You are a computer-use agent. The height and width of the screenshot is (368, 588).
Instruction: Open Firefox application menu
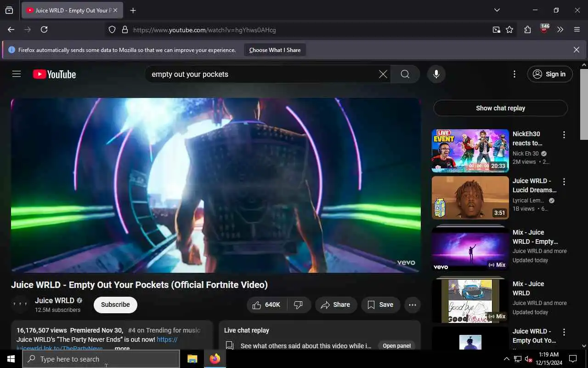(x=577, y=29)
